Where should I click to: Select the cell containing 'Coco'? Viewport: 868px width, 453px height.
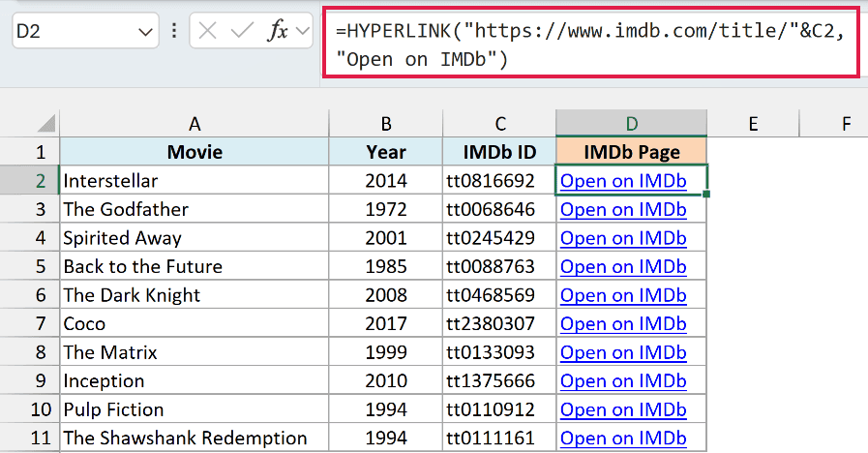click(195, 323)
